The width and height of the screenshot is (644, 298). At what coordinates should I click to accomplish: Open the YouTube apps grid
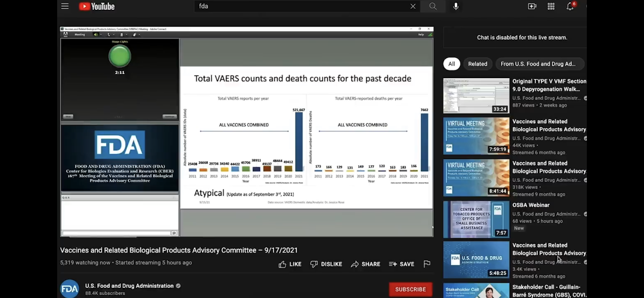(x=551, y=6)
